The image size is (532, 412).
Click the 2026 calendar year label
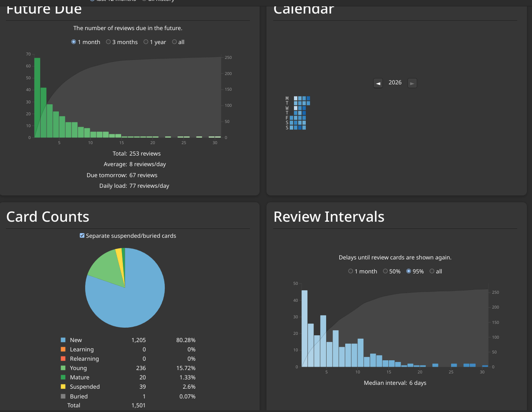[x=395, y=83]
